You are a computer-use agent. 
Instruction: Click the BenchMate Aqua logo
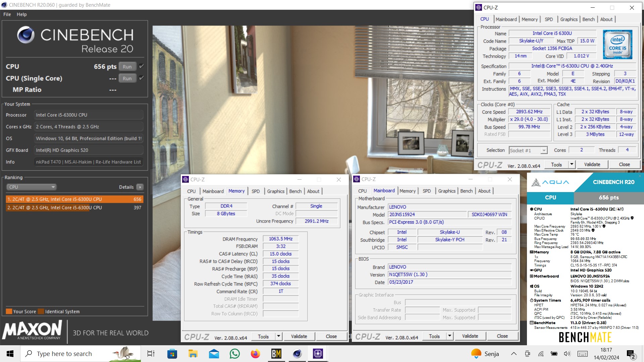click(x=550, y=182)
